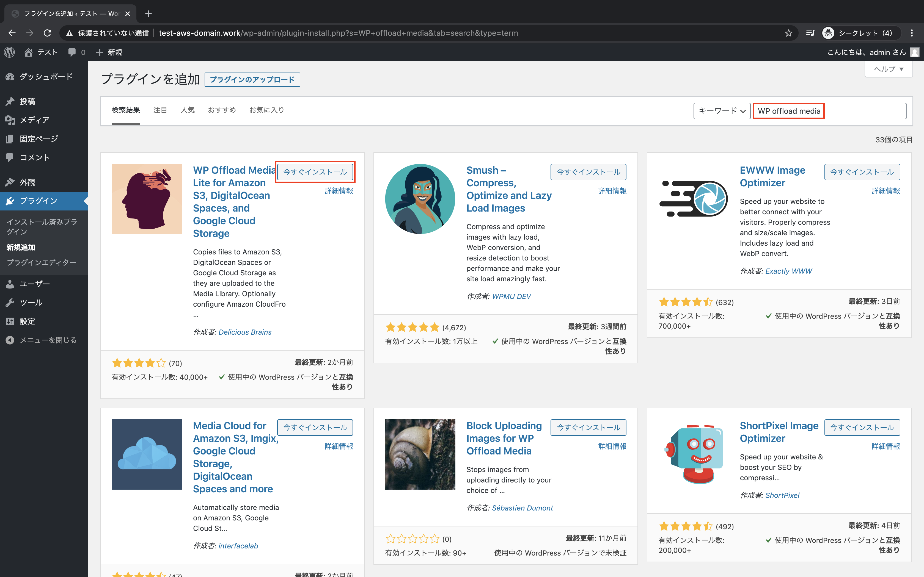924x577 pixels.
Task: Open the Settings (設定) sidebar item
Action: [27, 321]
